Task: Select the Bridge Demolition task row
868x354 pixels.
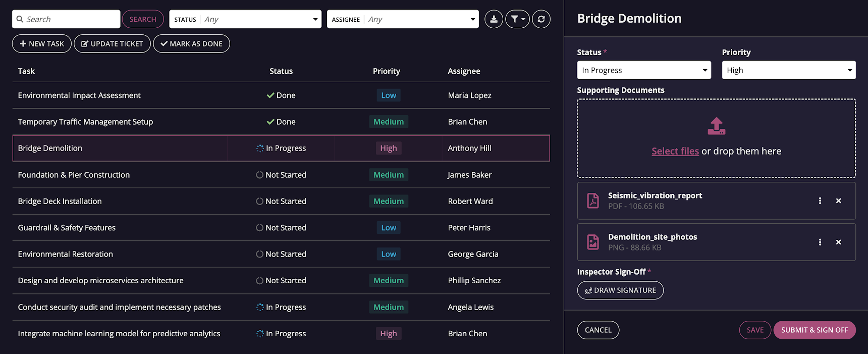Action: [x=281, y=148]
